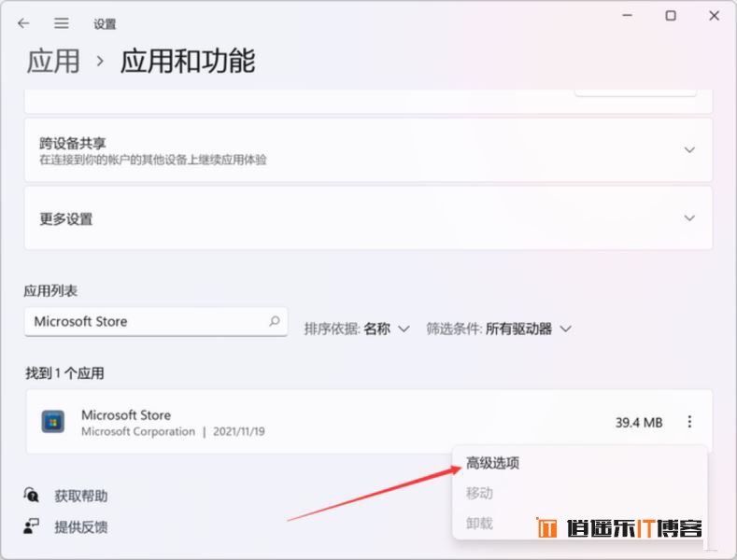Image resolution: width=737 pixels, height=560 pixels.
Task: Close the Settings window
Action: [x=714, y=16]
